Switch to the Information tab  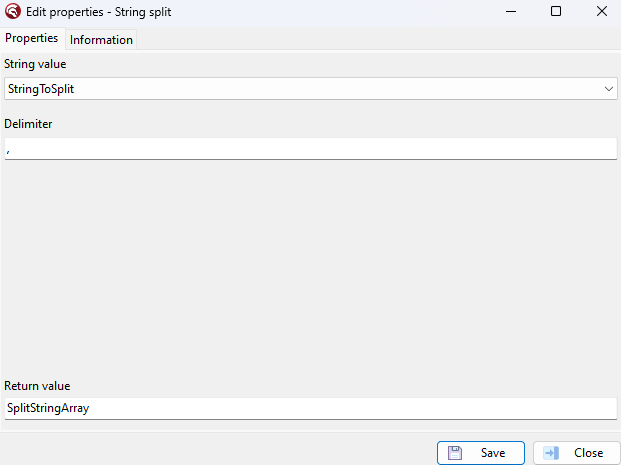click(101, 40)
